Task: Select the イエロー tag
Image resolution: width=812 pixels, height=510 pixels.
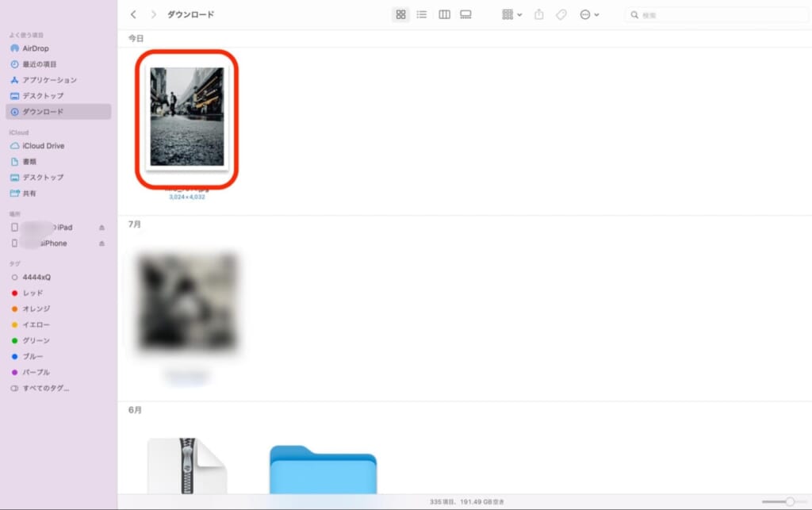Action: coord(58,324)
